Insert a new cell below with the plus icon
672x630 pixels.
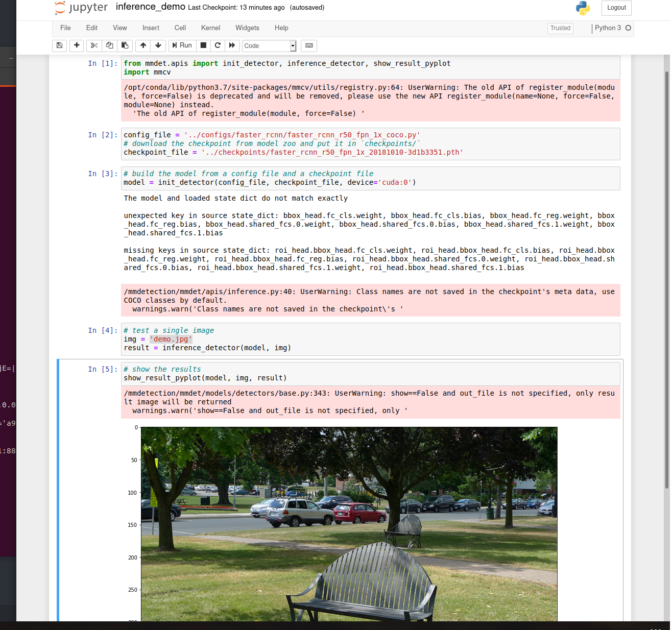(x=77, y=45)
